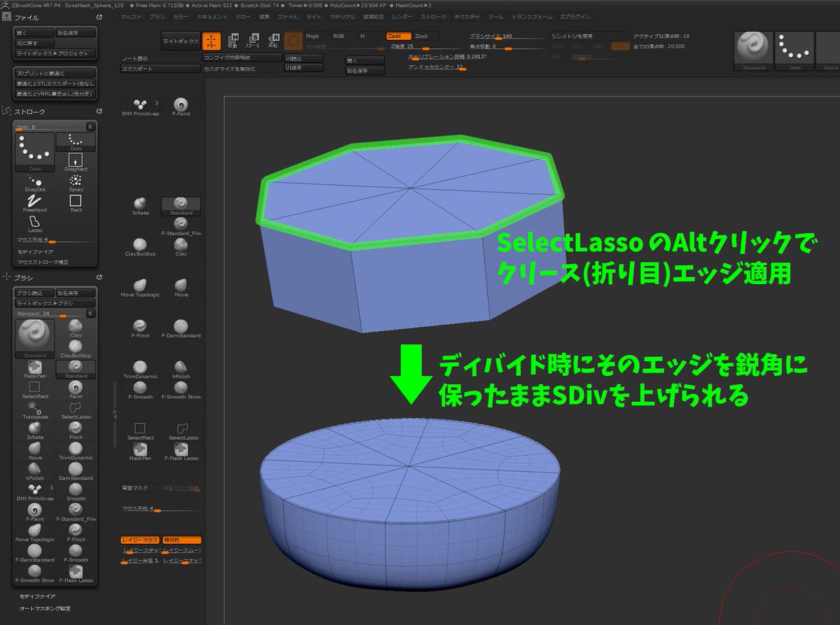
Task: Pick the F-Paint brush on middle shelf
Action: coord(181,106)
